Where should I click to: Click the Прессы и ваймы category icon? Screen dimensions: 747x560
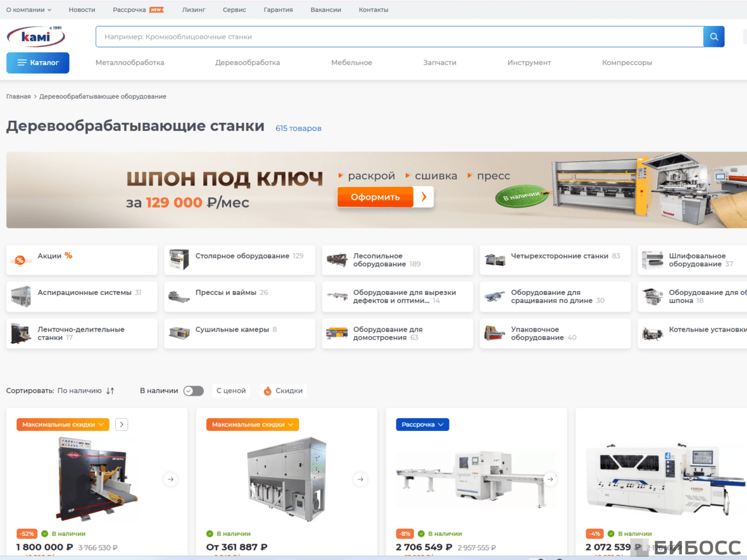click(x=179, y=297)
